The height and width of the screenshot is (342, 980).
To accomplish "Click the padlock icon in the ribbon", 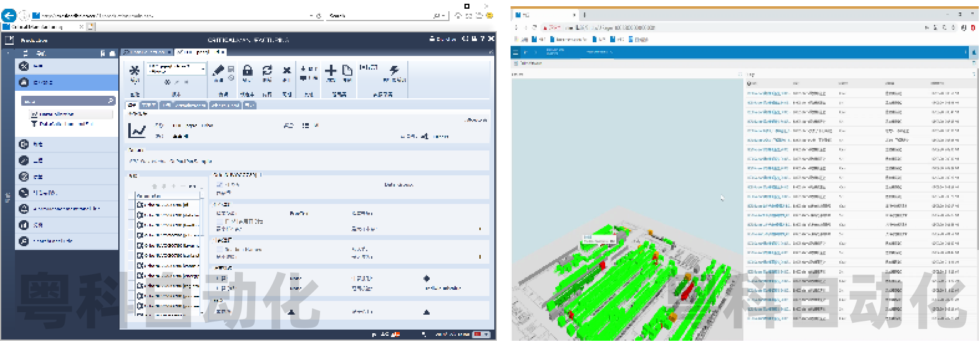I will 247,70.
